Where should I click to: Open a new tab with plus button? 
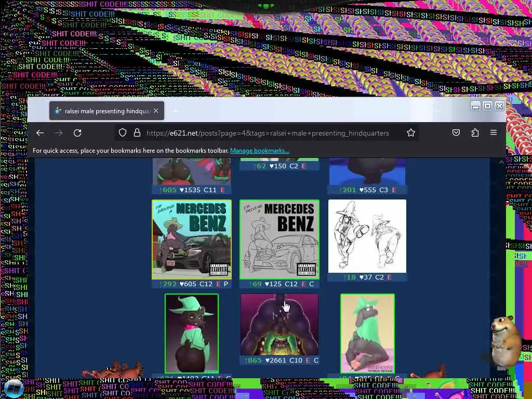pos(176,111)
